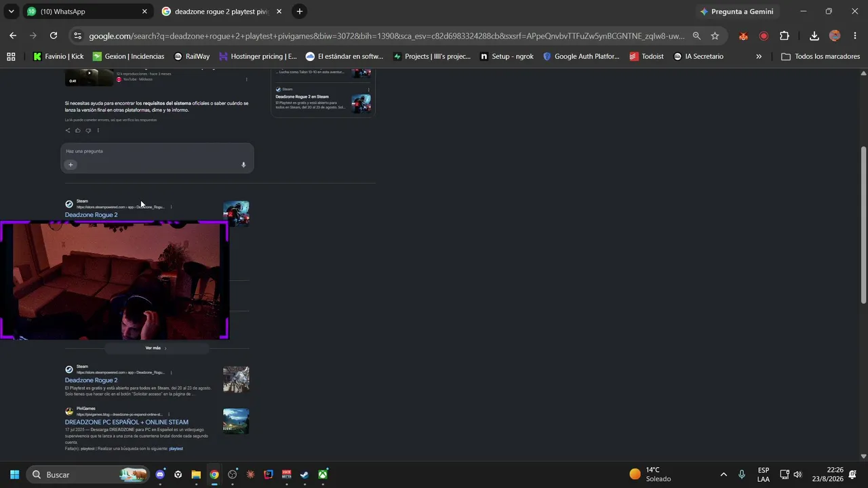This screenshot has width=868, height=488.
Task: Open IA Secretario bookmark
Action: (698, 56)
